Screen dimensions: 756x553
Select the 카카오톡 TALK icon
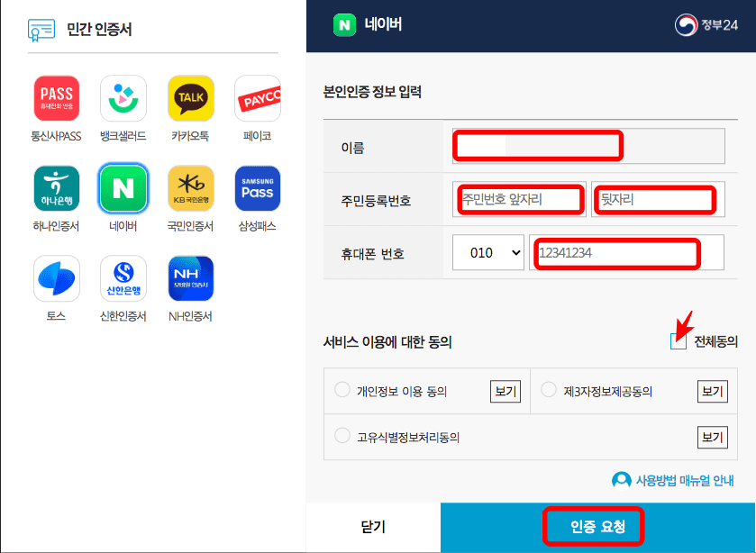pos(191,98)
